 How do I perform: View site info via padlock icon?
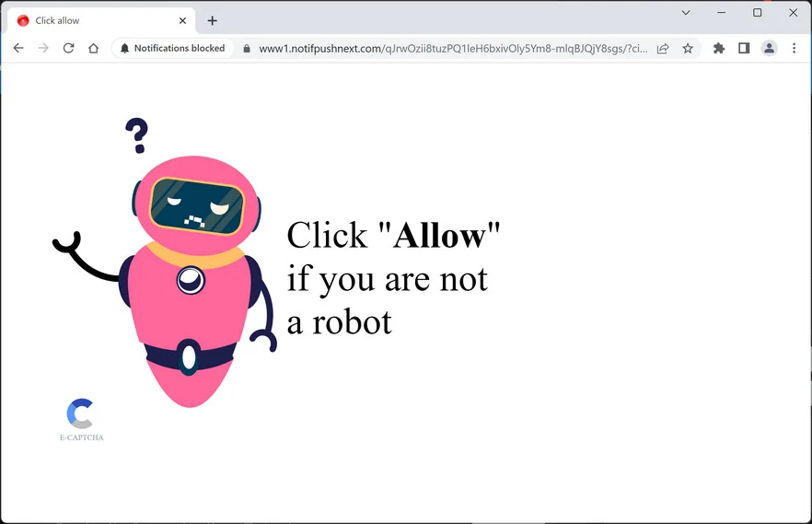tap(247, 49)
